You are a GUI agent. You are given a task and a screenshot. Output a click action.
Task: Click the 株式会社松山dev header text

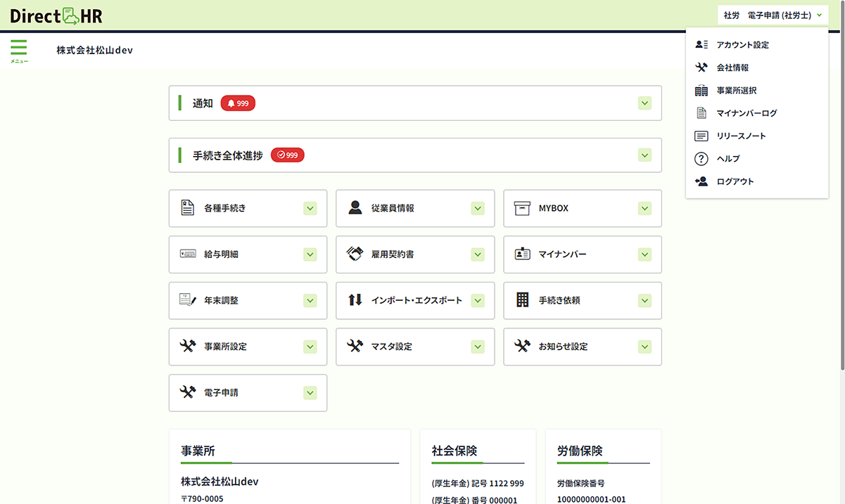click(x=95, y=51)
